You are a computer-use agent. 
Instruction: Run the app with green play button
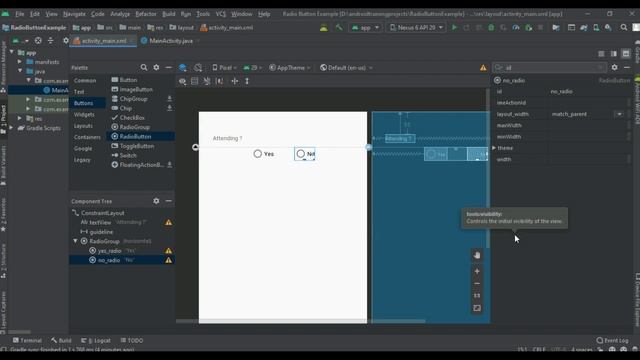pos(454,27)
